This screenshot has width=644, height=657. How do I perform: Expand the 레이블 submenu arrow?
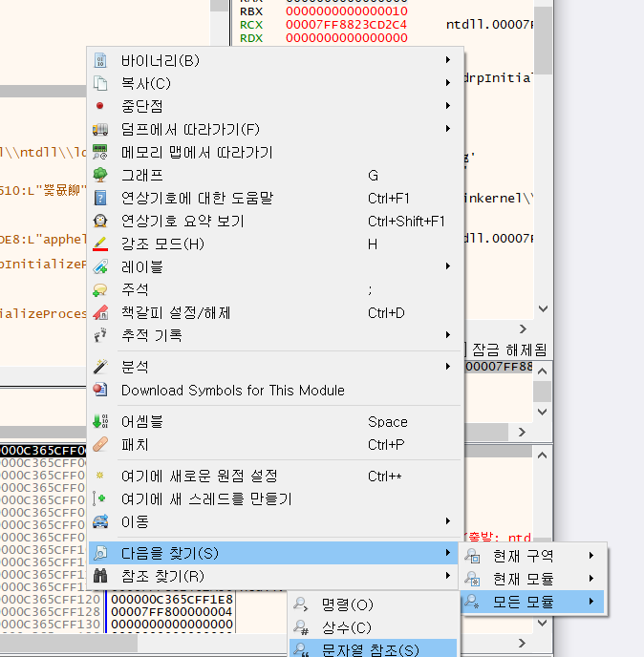click(x=448, y=266)
